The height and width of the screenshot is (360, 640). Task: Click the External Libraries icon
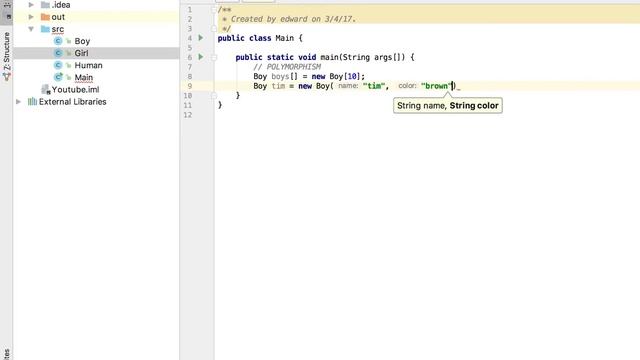(x=32, y=102)
